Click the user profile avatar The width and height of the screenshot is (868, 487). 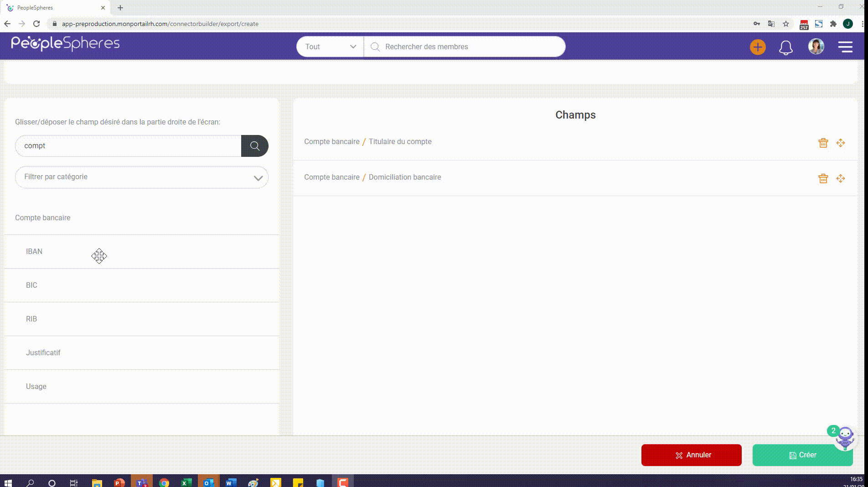[816, 47]
